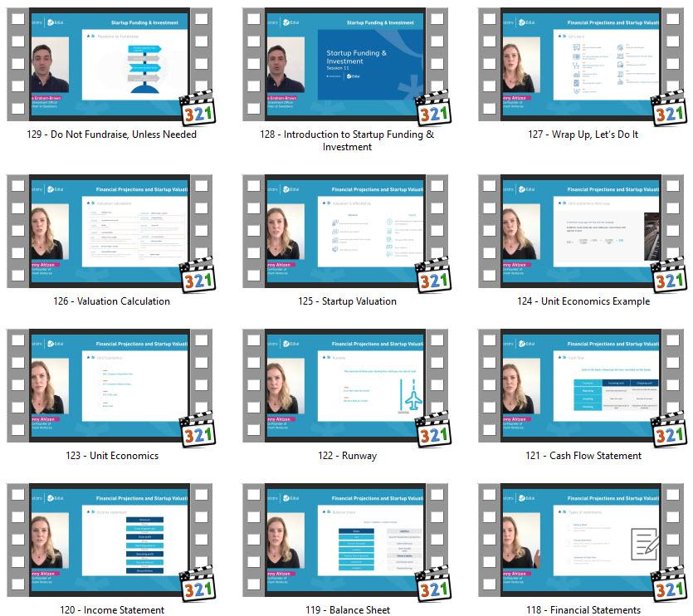Viewport: 693px width, 616px height.
Task: Click the label '126 - Valuation Calculation'
Action: (111, 301)
